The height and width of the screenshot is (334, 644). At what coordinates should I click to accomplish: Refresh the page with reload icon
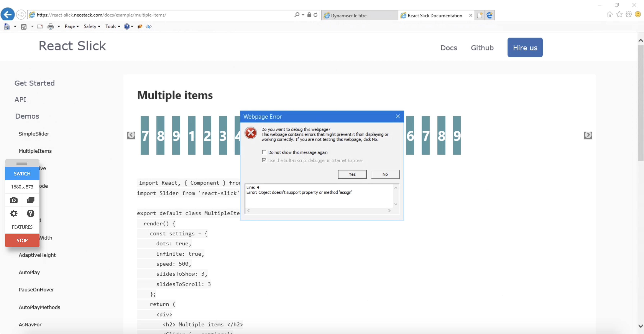315,15
